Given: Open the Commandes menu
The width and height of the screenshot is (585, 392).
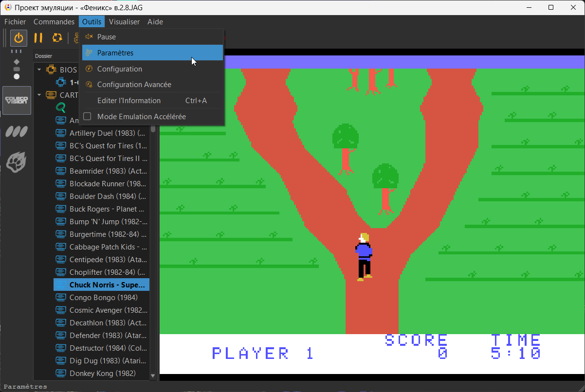Looking at the screenshot, I should (54, 21).
